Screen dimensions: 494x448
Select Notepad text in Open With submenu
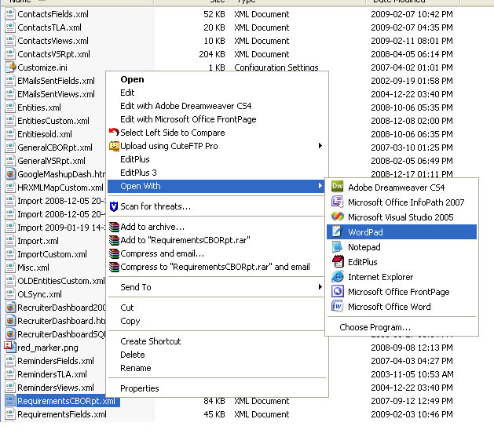point(364,247)
